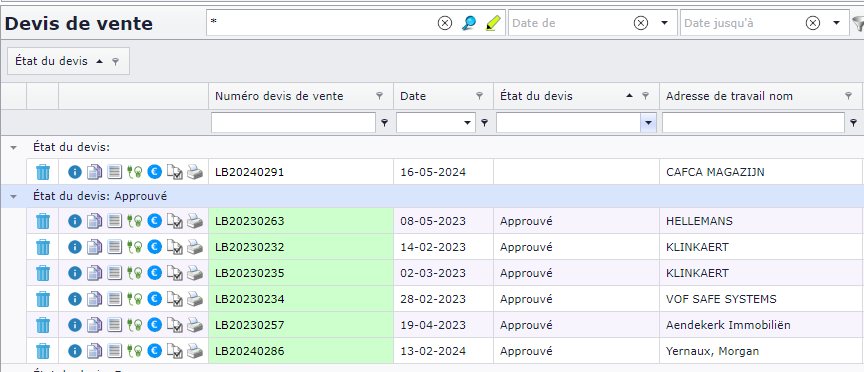Click the magnifier search icon

click(x=469, y=23)
